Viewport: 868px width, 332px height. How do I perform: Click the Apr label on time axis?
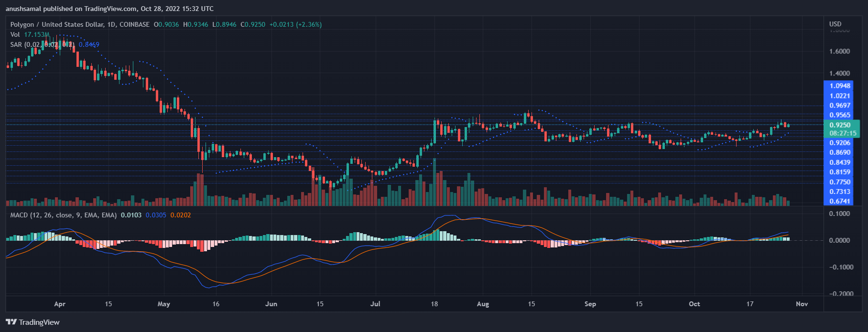(x=60, y=304)
